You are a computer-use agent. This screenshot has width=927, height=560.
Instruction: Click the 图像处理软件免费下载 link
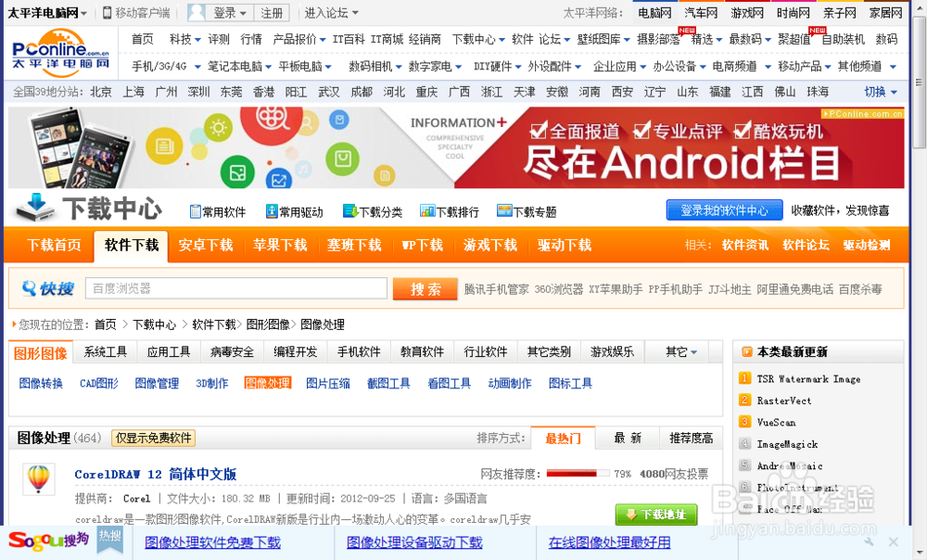pos(213,542)
